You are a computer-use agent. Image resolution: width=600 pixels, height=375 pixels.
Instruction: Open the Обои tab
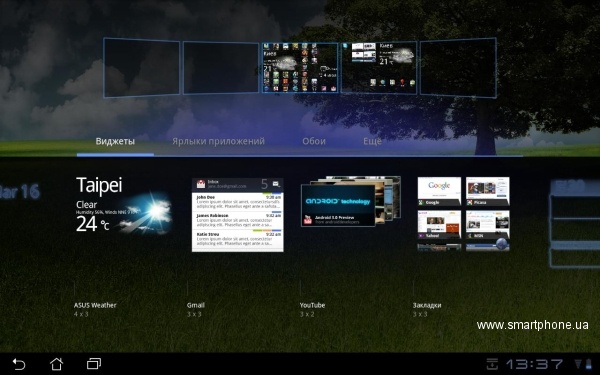coord(314,141)
